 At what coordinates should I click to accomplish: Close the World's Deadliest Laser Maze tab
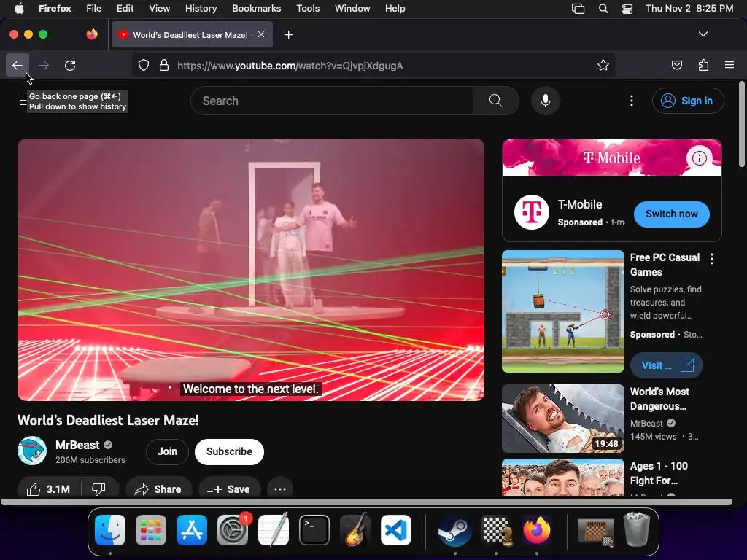(x=261, y=34)
